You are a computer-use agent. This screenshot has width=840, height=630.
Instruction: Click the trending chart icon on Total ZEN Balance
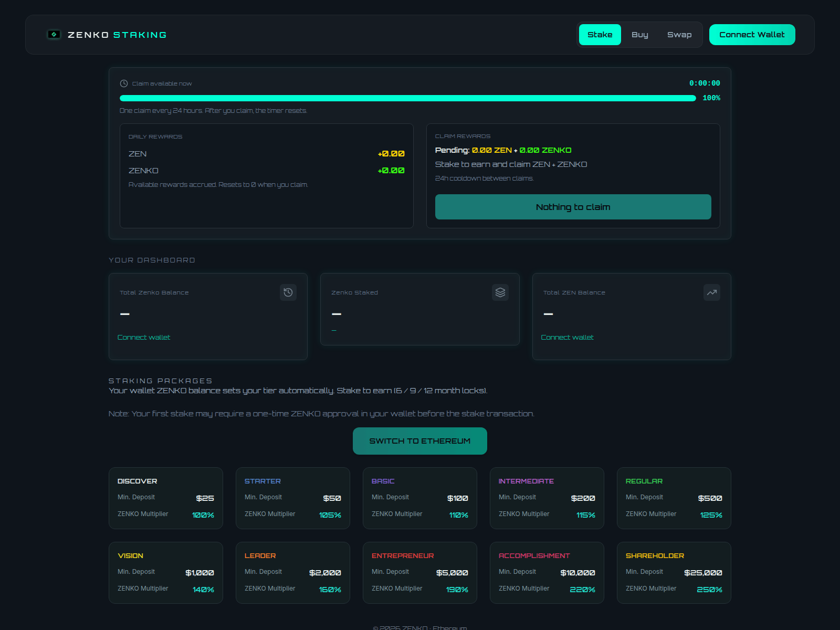point(712,292)
